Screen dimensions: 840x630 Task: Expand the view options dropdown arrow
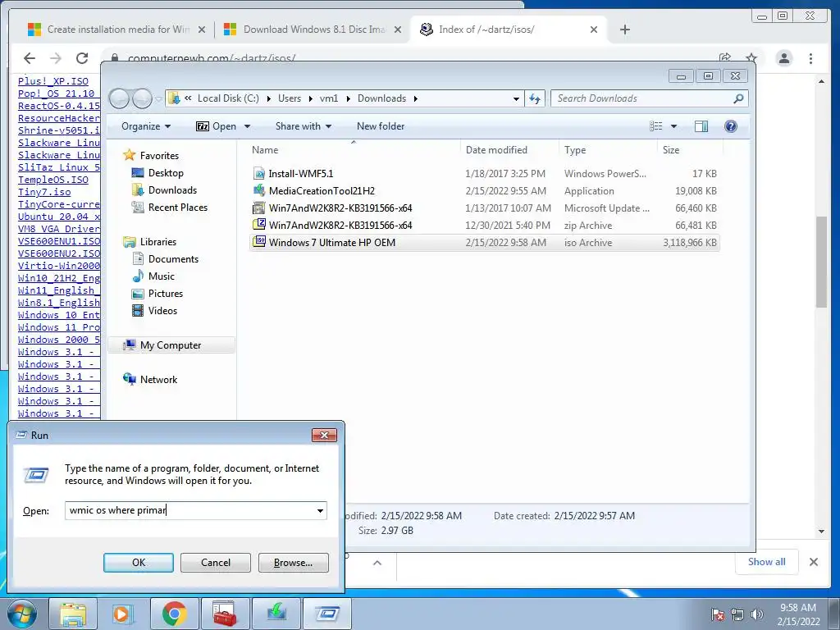coord(674,126)
